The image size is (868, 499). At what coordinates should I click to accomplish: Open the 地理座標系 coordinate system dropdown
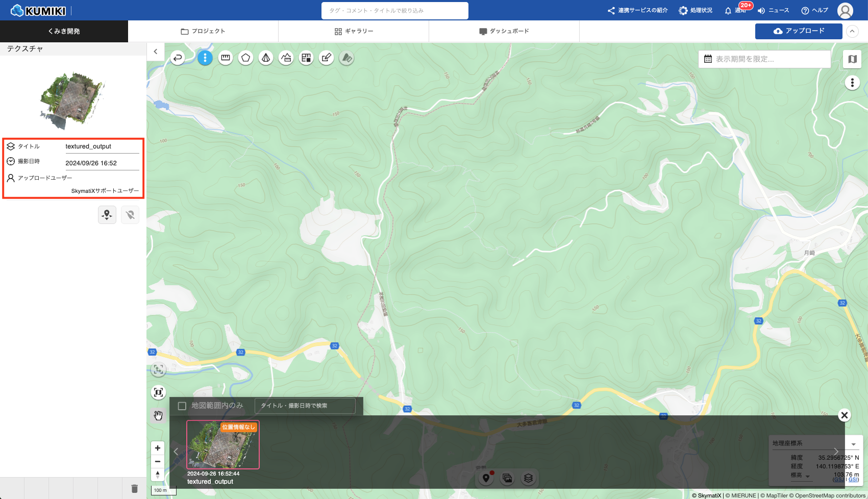click(x=814, y=443)
